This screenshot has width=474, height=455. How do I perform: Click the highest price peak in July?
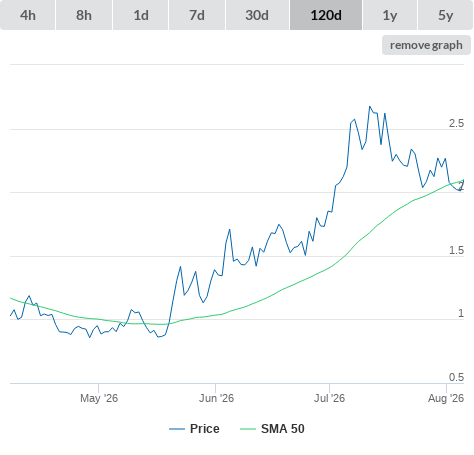pos(369,107)
